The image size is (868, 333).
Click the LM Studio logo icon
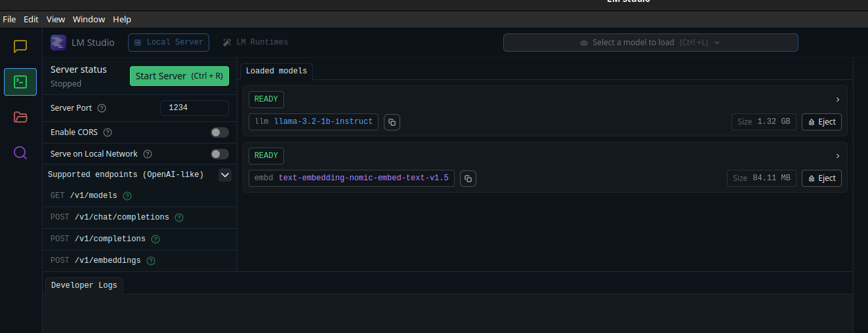click(x=58, y=43)
